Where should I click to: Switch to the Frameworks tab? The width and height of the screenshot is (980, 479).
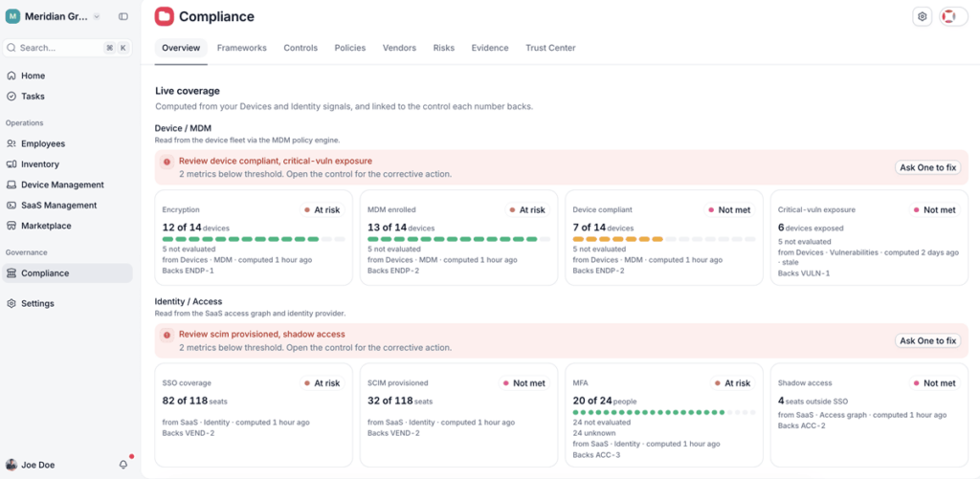click(242, 48)
